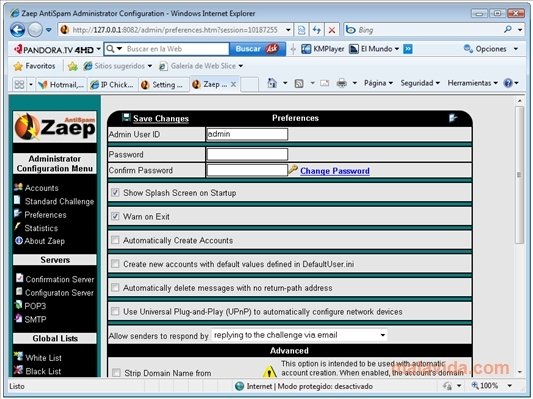Screen dimensions: 533x399
Task: Open the Página menu
Action: coord(378,83)
